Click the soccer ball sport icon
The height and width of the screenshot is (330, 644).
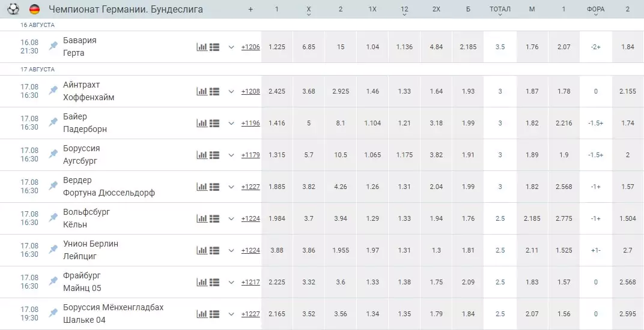click(x=13, y=8)
